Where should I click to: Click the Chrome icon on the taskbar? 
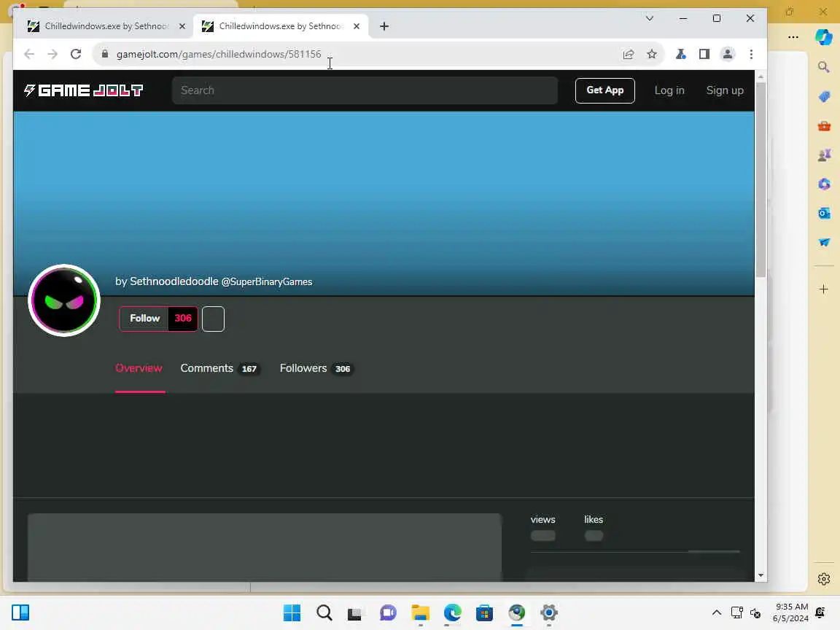click(517, 612)
